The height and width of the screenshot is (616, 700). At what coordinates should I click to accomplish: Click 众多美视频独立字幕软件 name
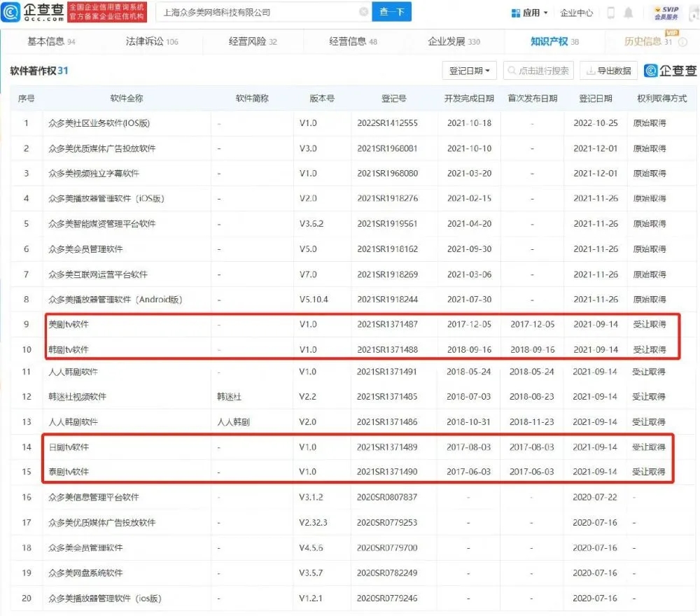[94, 173]
